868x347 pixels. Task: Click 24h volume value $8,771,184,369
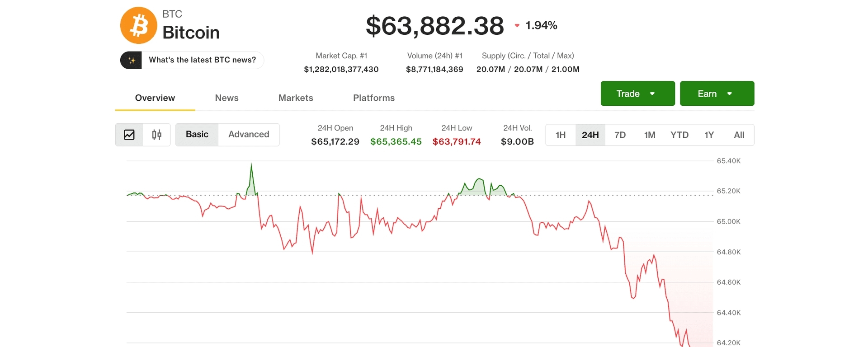pos(434,70)
